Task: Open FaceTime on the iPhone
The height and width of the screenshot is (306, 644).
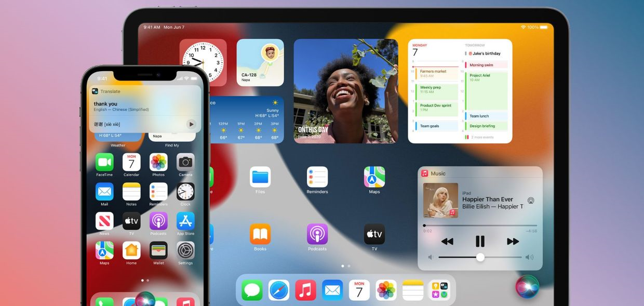Action: click(104, 162)
